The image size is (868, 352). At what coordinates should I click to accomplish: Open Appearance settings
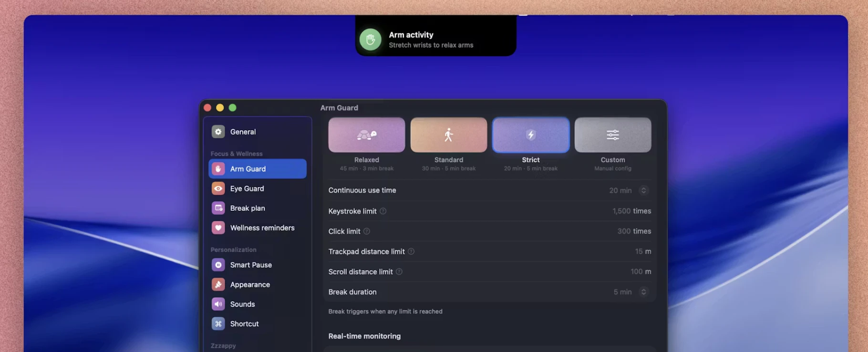point(258,284)
